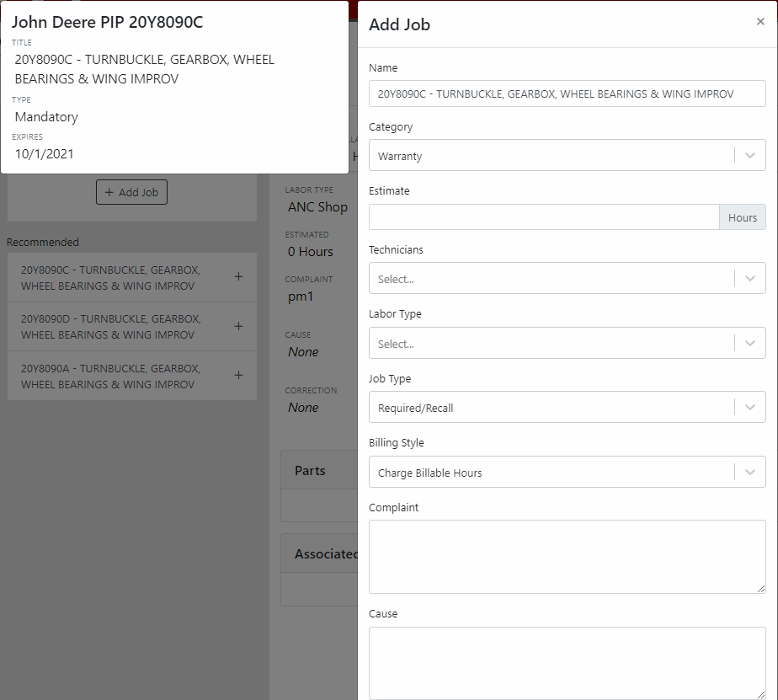This screenshot has width=778, height=700.
Task: Click the 10/1/2021 expiry date in popup
Action: pyautogui.click(x=44, y=154)
